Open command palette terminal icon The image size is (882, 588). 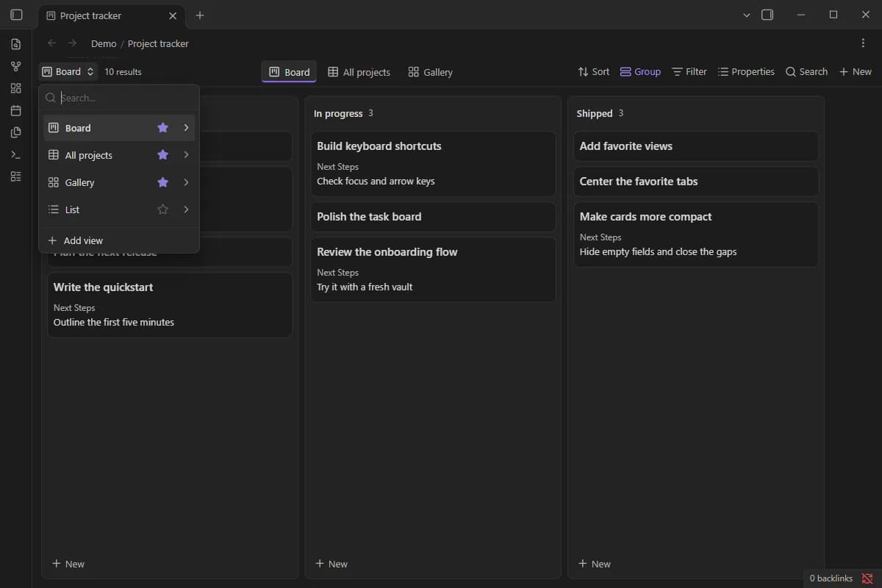click(x=16, y=154)
